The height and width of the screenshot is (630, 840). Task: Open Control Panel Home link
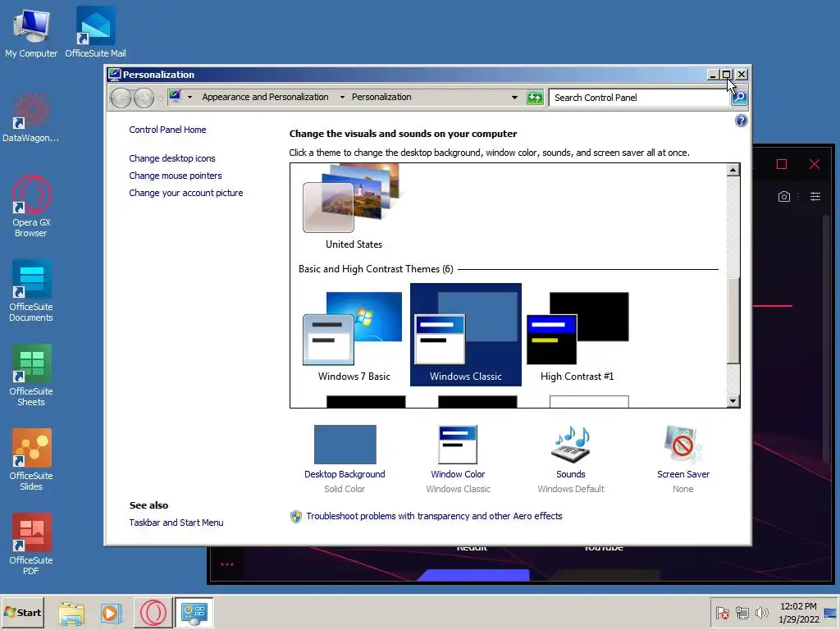(x=167, y=130)
